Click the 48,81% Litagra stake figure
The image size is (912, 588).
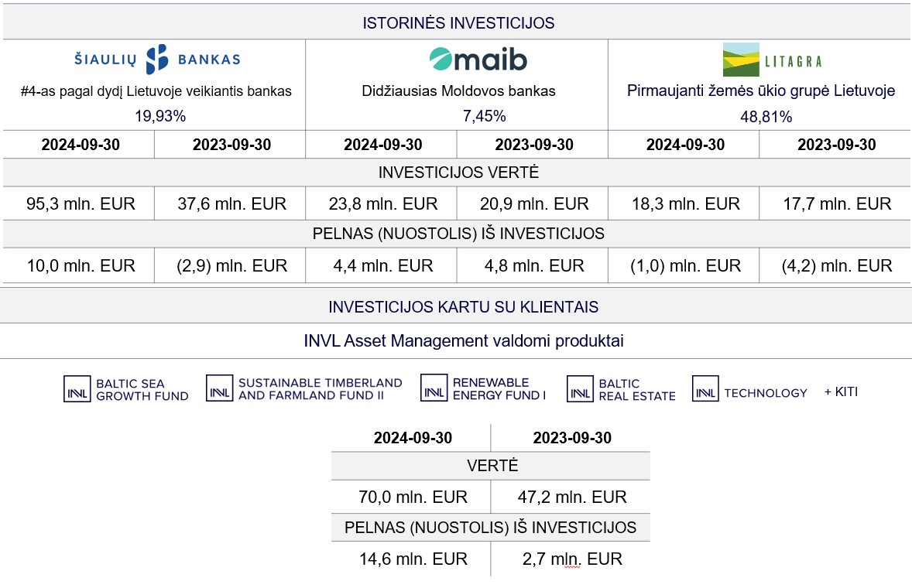point(766,117)
